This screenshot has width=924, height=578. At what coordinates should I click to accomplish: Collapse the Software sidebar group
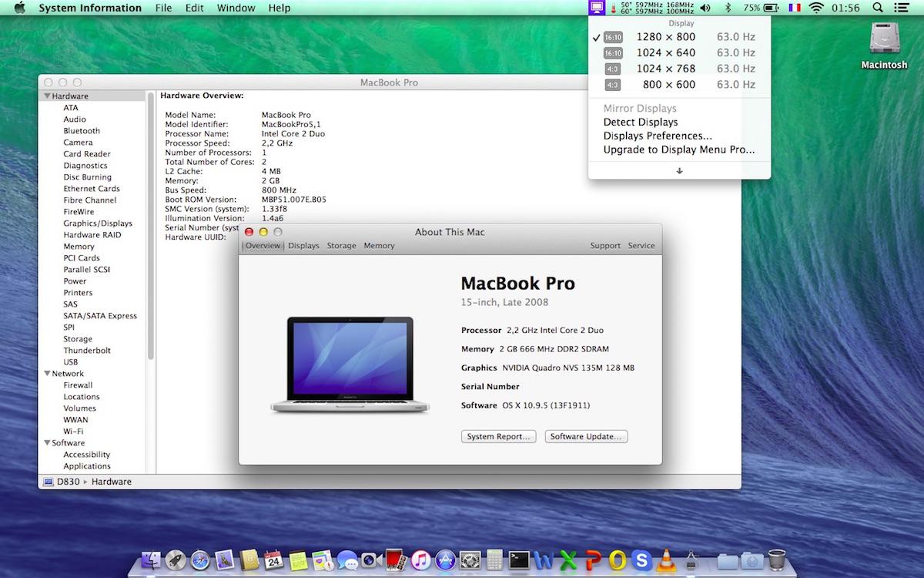click(x=47, y=443)
